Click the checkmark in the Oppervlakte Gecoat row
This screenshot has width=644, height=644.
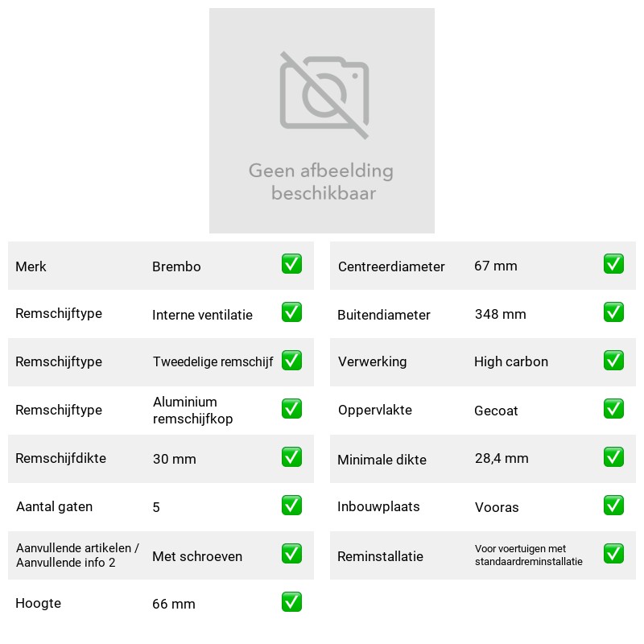(613, 409)
